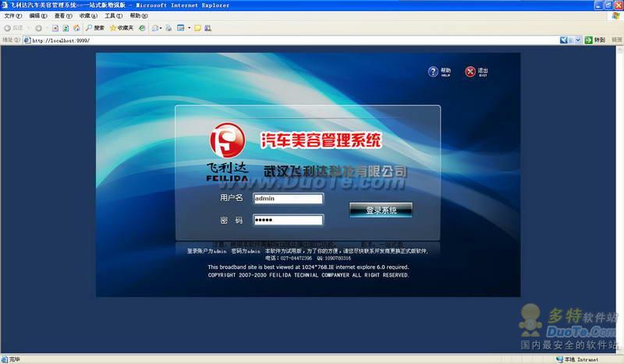The width and height of the screenshot is (624, 364).
Task: Click the Mail toolbar icon
Action: 155,28
